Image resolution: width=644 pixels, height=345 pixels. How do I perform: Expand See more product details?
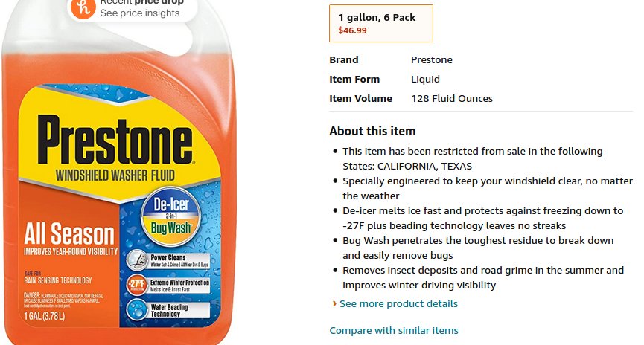(398, 303)
